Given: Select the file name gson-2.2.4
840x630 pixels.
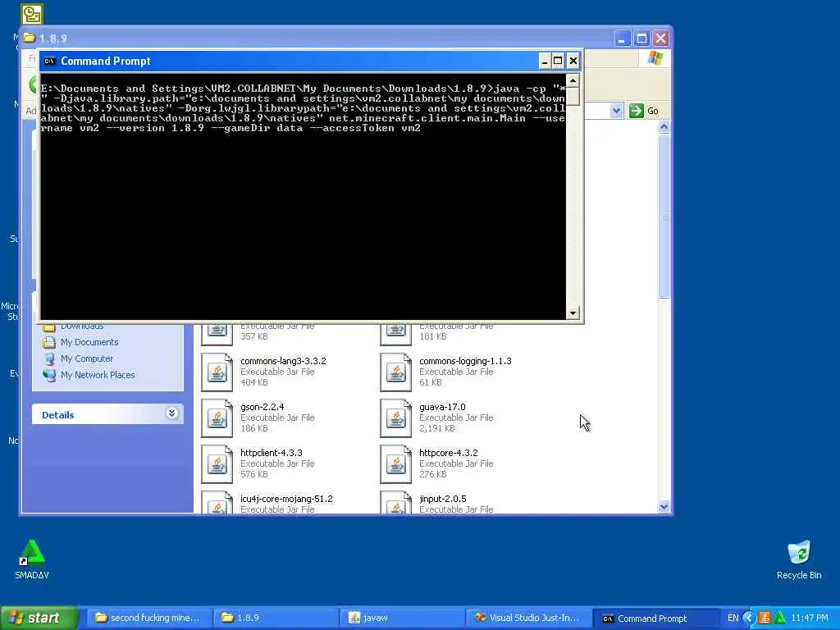Looking at the screenshot, I should coord(262,407).
